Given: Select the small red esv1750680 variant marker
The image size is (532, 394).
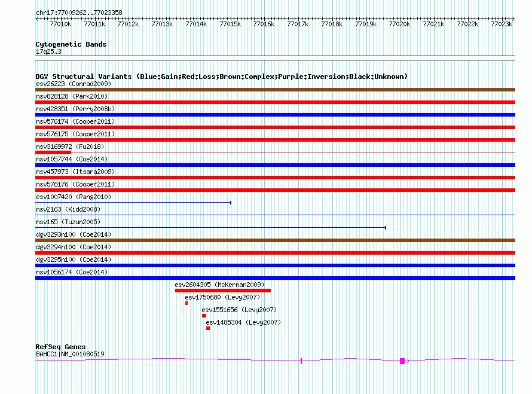Looking at the screenshot, I should pos(186,303).
